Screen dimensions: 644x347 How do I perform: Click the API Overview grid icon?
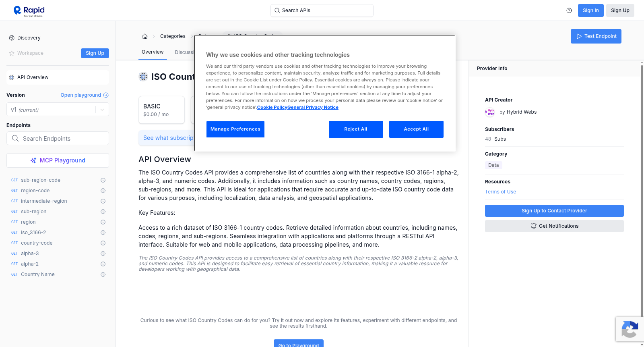click(x=12, y=77)
